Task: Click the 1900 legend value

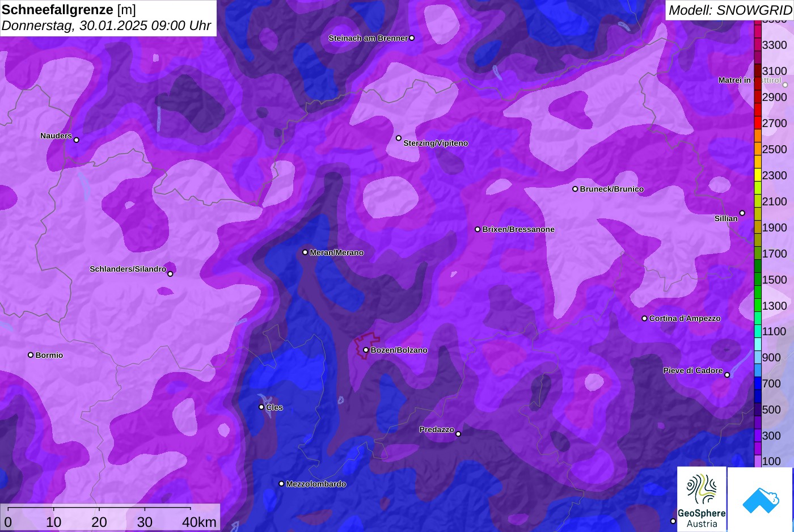Action: (x=775, y=227)
